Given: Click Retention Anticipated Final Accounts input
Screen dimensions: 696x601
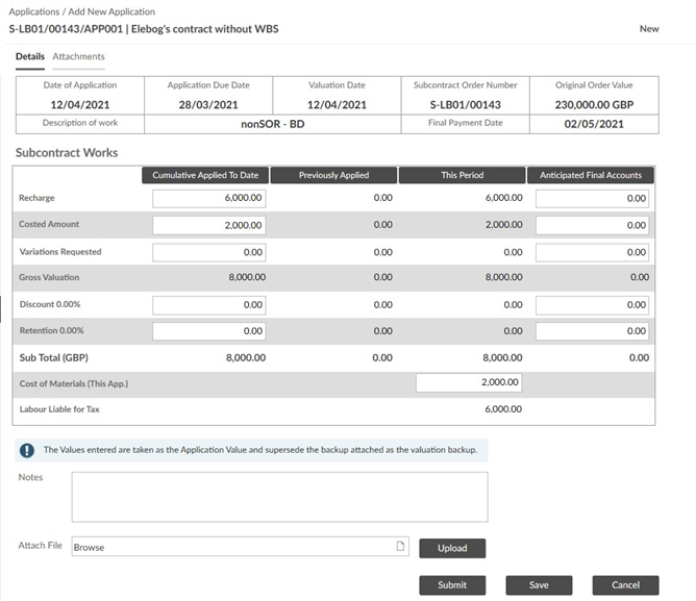Looking at the screenshot, I should pyautogui.click(x=593, y=330).
